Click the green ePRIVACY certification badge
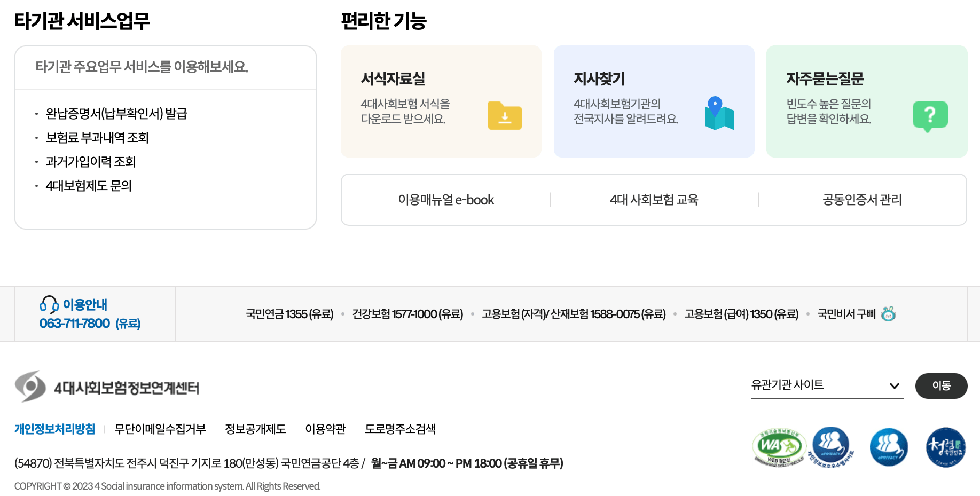This screenshot has width=980, height=496. coord(830,447)
